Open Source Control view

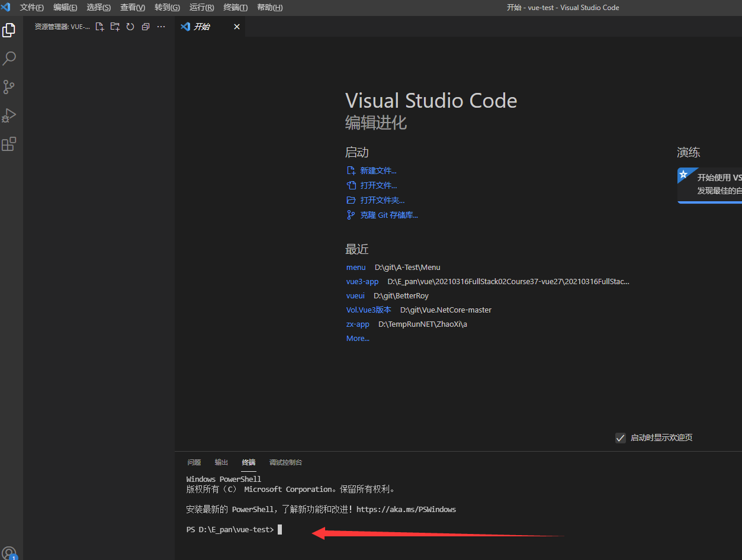pyautogui.click(x=9, y=86)
